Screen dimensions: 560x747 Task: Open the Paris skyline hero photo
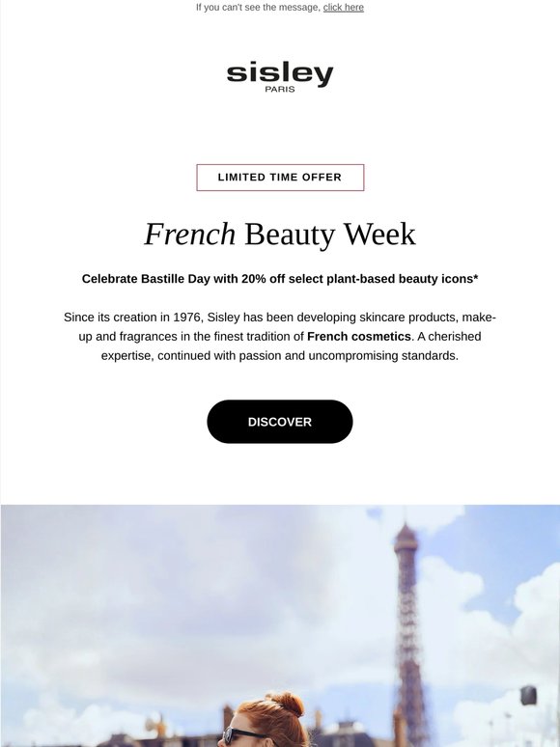tap(280, 626)
